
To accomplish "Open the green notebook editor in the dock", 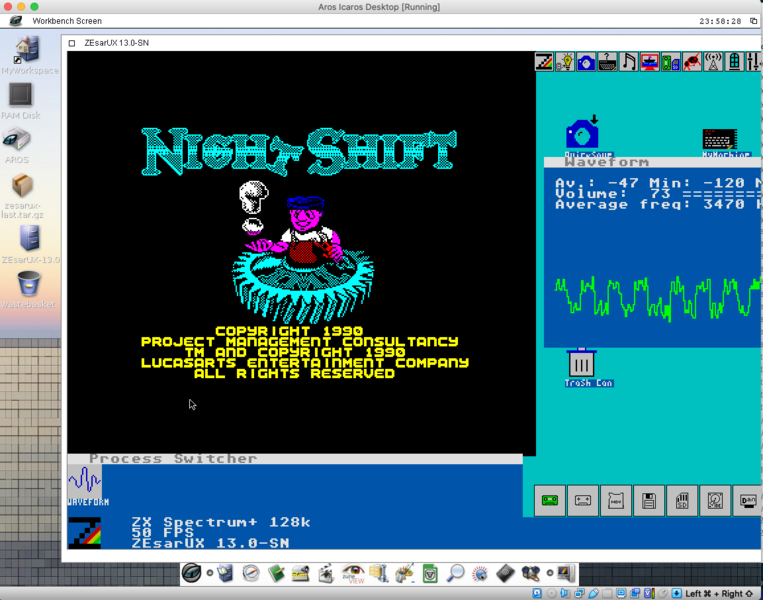I will click(276, 573).
